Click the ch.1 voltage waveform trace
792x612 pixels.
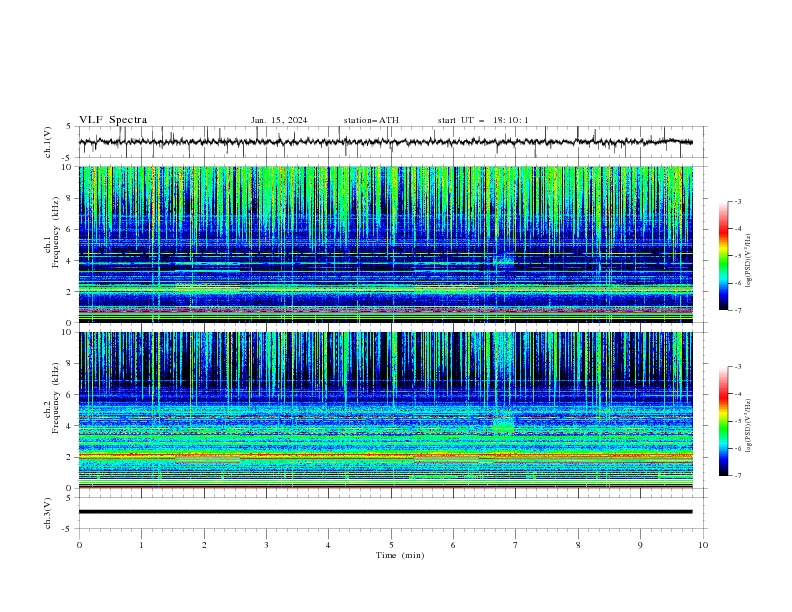point(385,142)
